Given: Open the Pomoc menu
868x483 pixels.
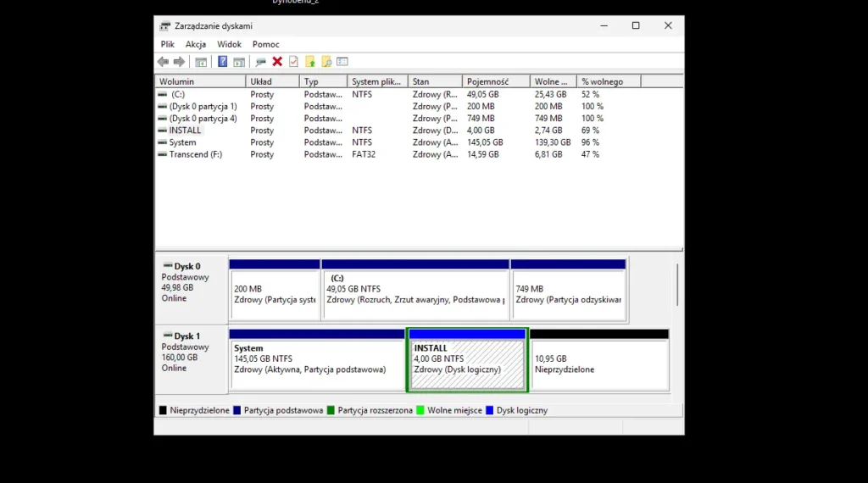Looking at the screenshot, I should point(265,44).
